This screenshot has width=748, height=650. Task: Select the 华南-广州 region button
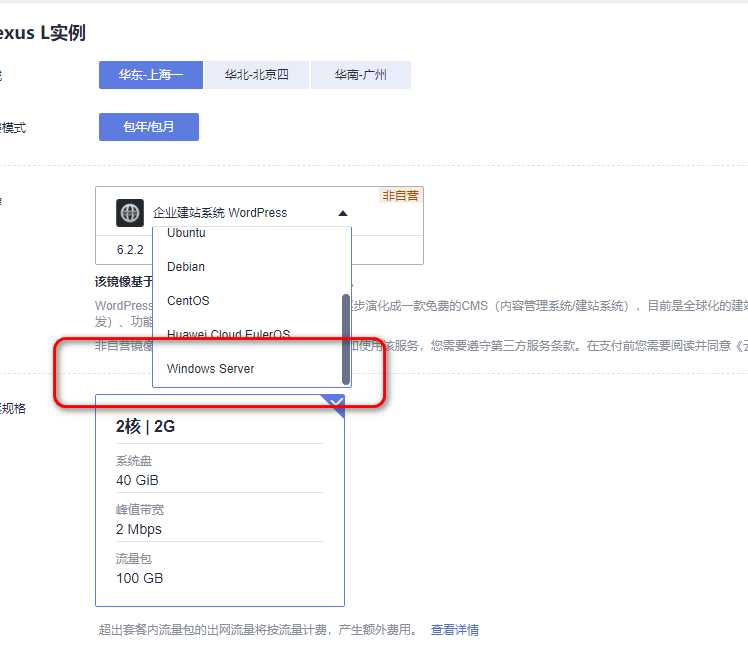(361, 75)
